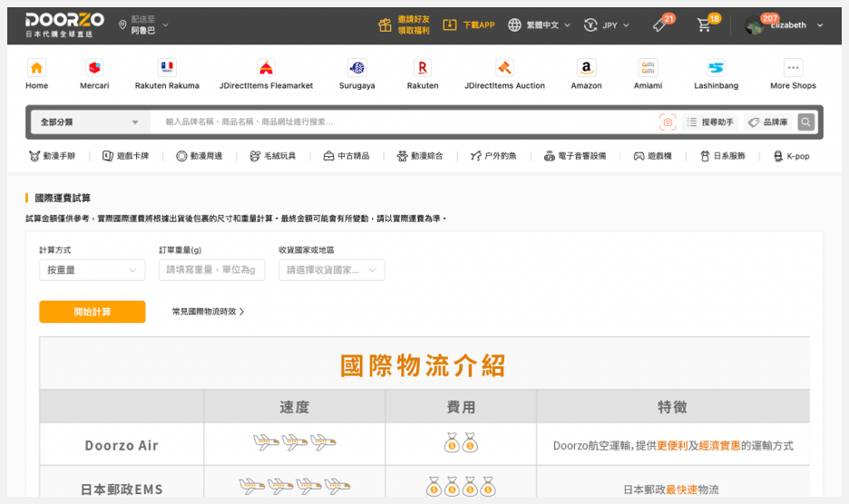Click the 費用 column header

(461, 407)
